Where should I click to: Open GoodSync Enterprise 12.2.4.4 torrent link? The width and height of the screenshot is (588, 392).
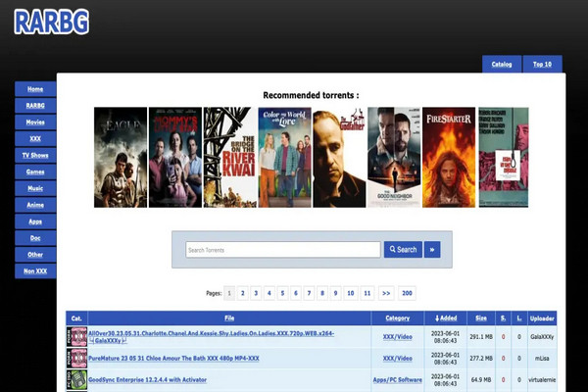point(147,379)
